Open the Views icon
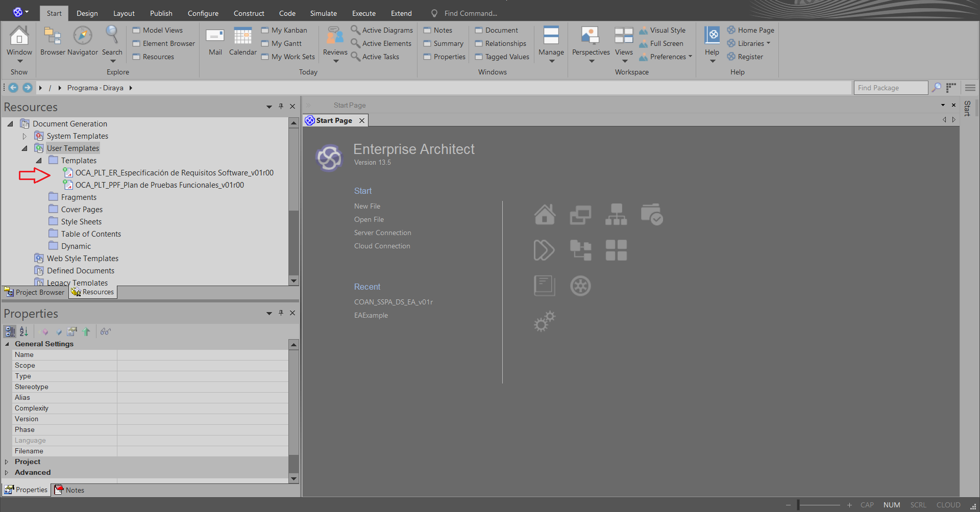980x512 pixels. pos(624,44)
